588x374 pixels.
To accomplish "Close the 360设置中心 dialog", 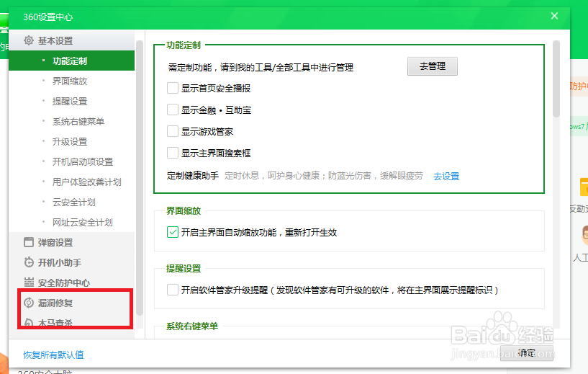I will point(554,16).
